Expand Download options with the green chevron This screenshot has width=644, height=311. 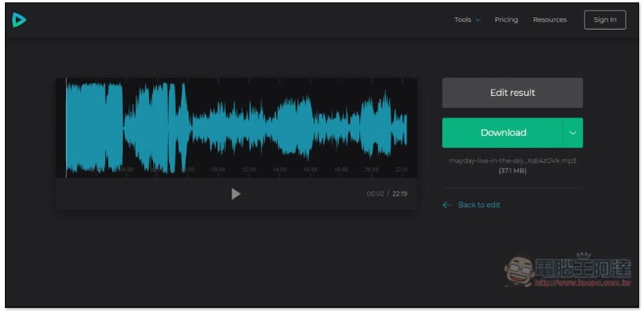[x=572, y=133]
